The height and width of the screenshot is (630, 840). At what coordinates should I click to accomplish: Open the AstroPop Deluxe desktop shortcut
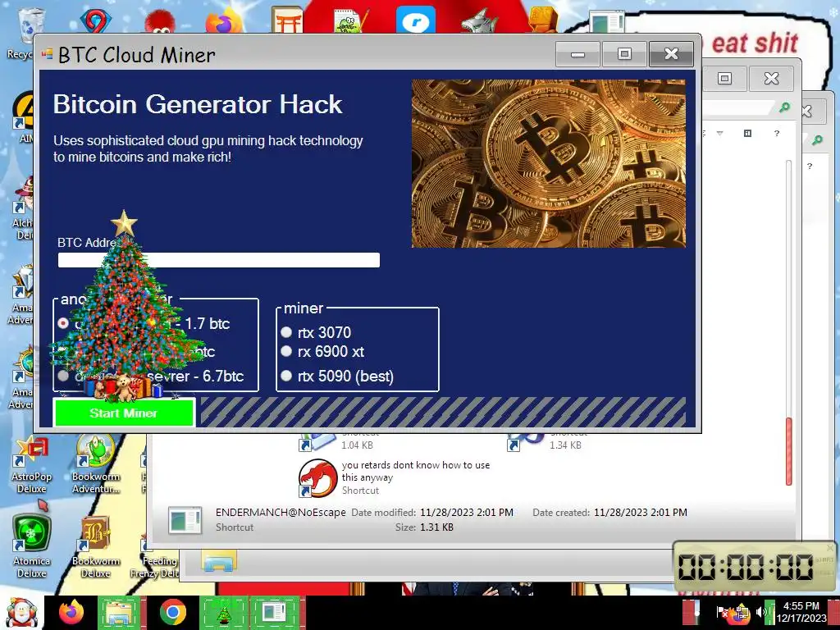tap(32, 464)
